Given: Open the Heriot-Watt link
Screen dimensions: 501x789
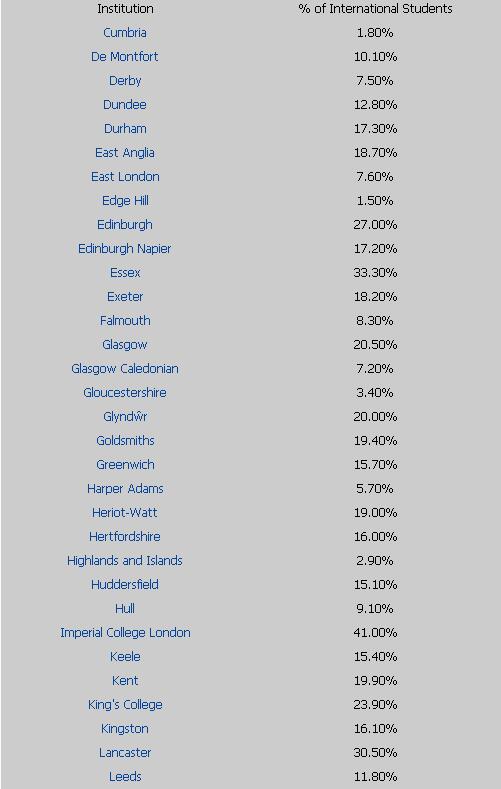Looking at the screenshot, I should coord(125,513).
